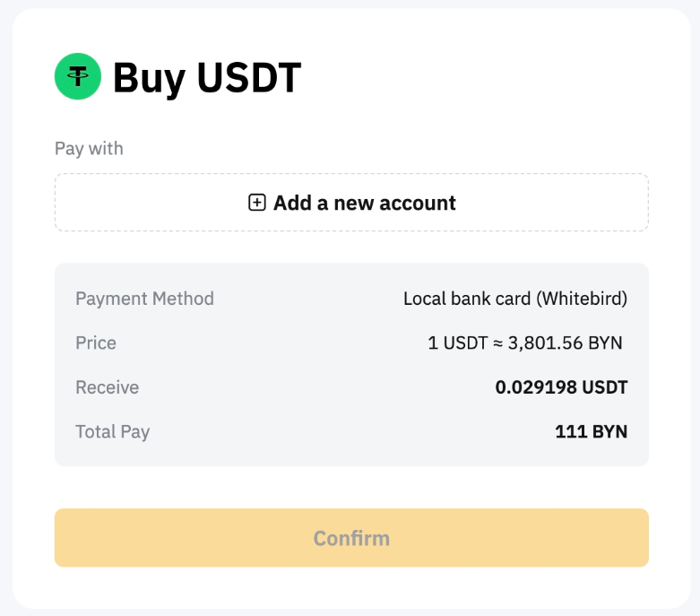This screenshot has width=700, height=616.
Task: Click the Buy USDT heading
Action: (x=206, y=78)
